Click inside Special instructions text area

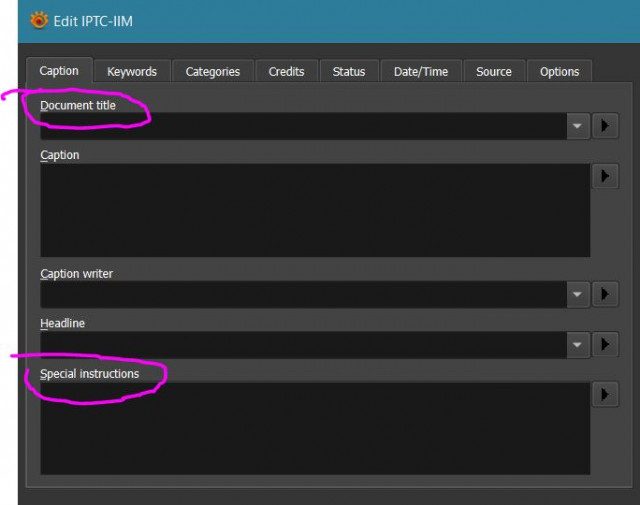(315, 428)
